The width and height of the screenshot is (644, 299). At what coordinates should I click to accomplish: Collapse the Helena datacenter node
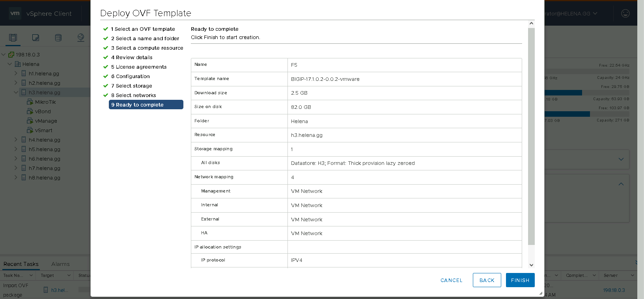(x=9, y=64)
